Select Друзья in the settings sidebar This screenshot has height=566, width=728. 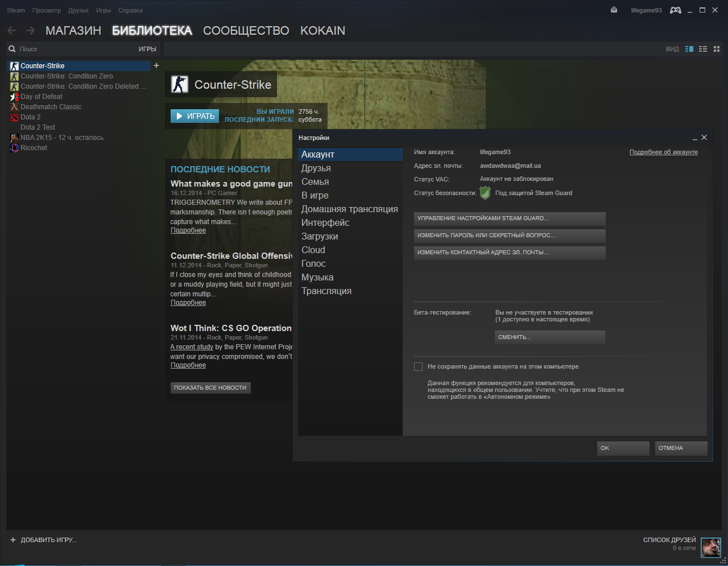(x=350, y=168)
